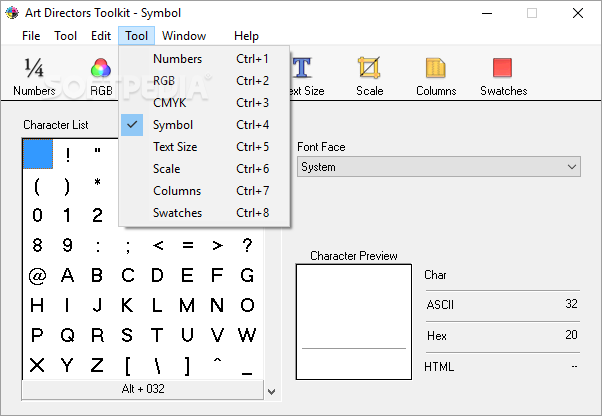Select letter M in the character list
The height and width of the screenshot is (416, 602).
point(187,305)
